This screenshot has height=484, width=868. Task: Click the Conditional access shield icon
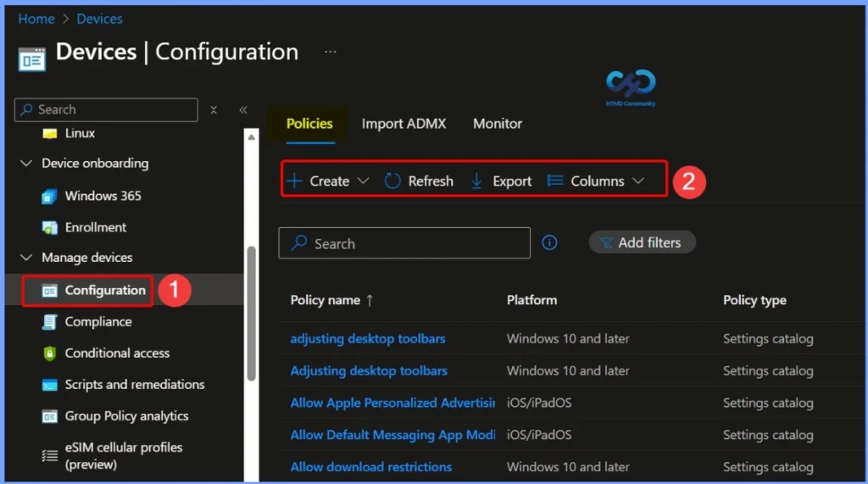pyautogui.click(x=49, y=353)
